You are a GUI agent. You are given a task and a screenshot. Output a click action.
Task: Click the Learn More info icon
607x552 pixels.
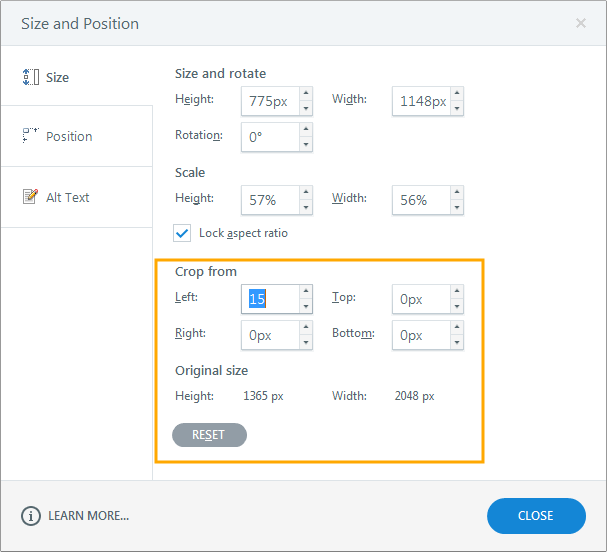[31, 516]
